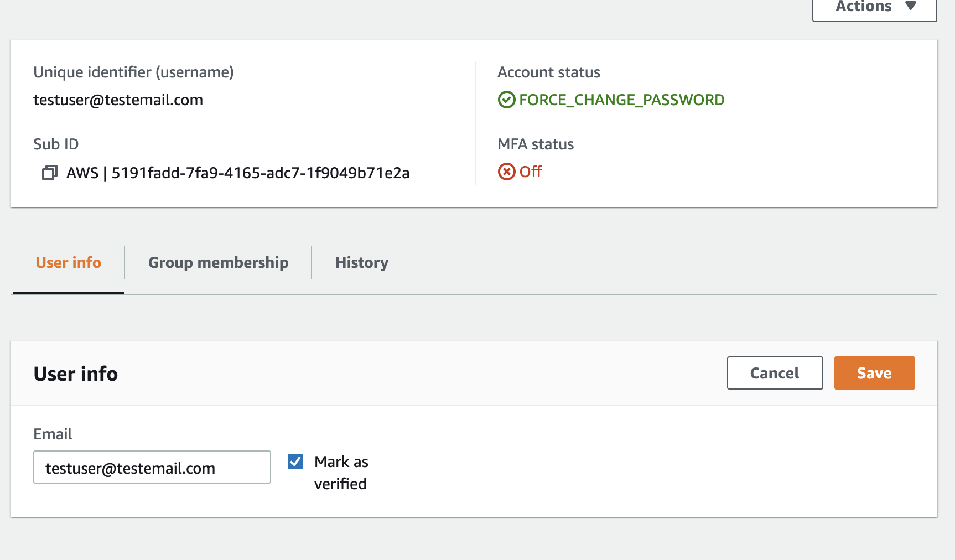Click the crossed circle under MFA status
This screenshot has width=955, height=560.
(x=506, y=172)
